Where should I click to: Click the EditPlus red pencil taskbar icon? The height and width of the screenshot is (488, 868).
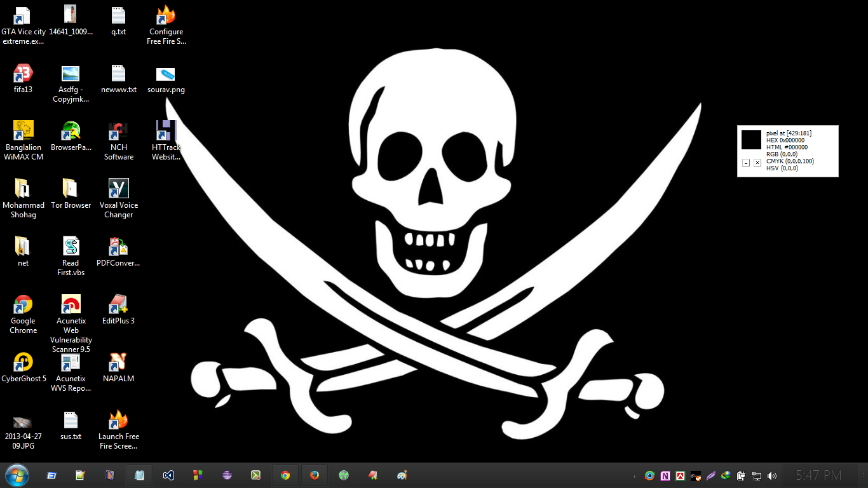[373, 475]
